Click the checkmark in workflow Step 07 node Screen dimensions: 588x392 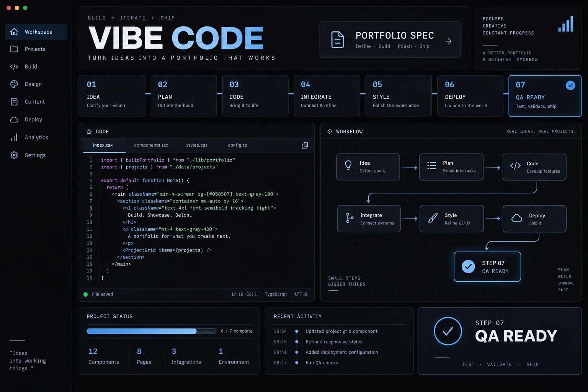(x=469, y=266)
